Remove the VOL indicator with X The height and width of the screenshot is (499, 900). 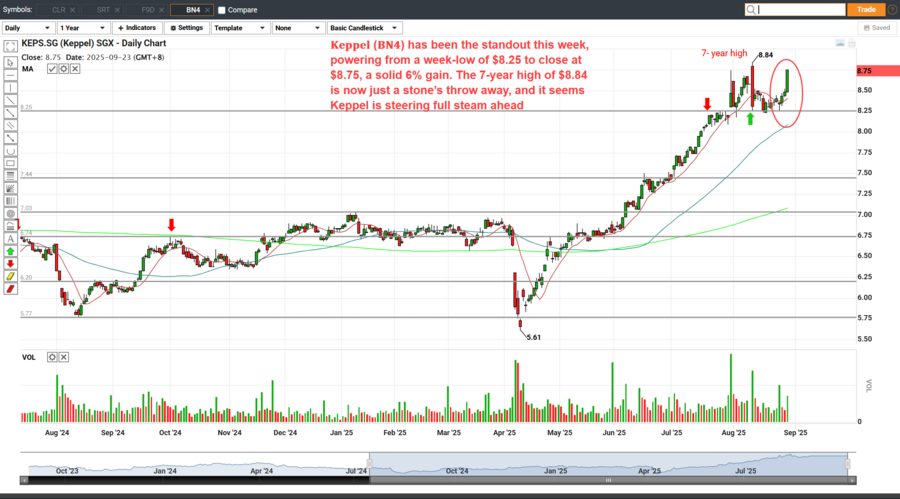tap(64, 357)
